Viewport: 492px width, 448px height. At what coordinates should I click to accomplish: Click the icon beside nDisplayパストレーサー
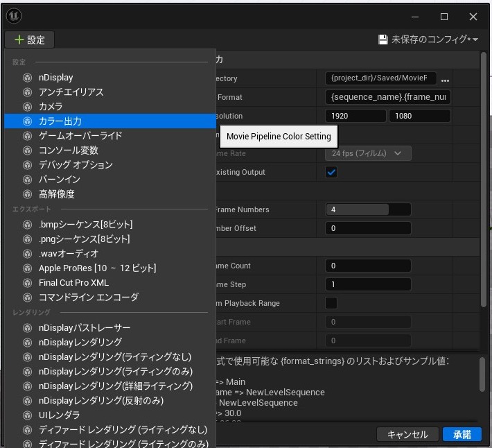(28, 328)
